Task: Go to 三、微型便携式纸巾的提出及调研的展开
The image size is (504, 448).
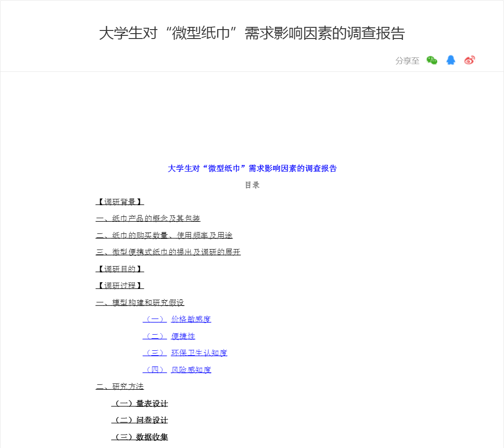Action: [x=168, y=252]
